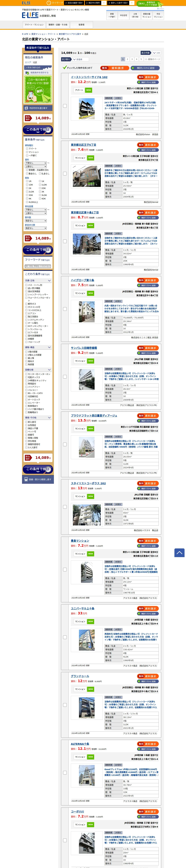Screen dimensions: 186x868
Task: Click plus 検討リストに追加 for スタイリストコーポラス 202
Action: click(x=148, y=489)
